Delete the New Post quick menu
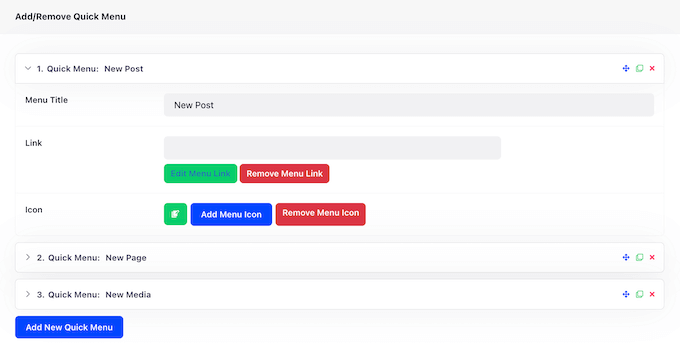This screenshot has height=360, width=680. pyautogui.click(x=652, y=69)
